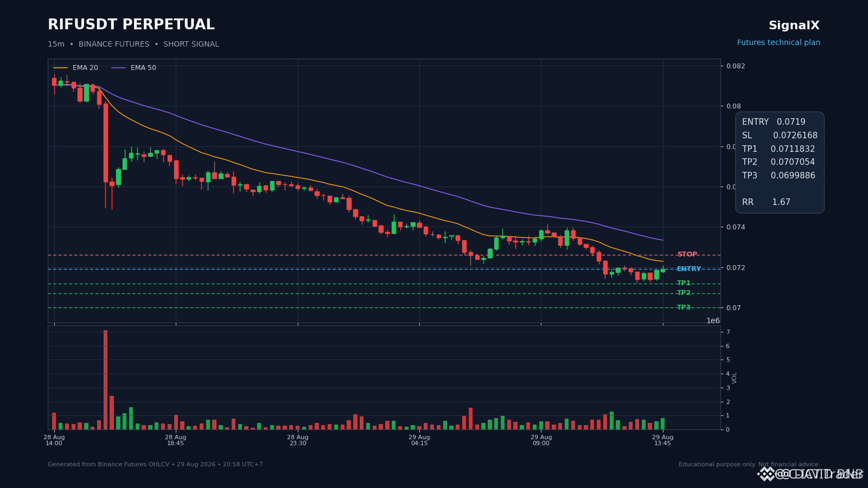Viewport: 868px width, 488px height.
Task: Click the 29 Aug 04:15 time axis label
Action: (419, 440)
